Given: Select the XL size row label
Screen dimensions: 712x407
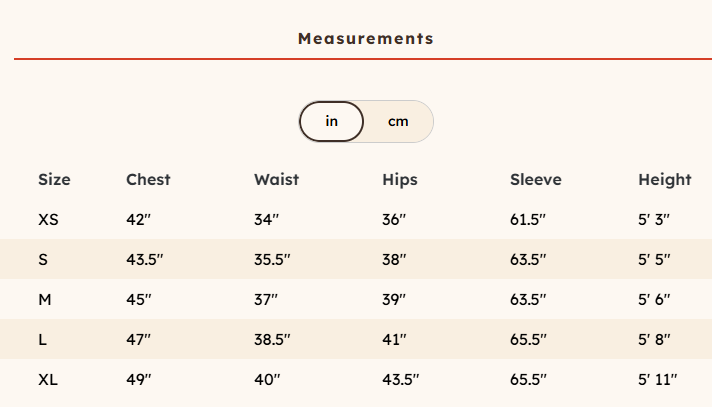Looking at the screenshot, I should [x=48, y=380].
